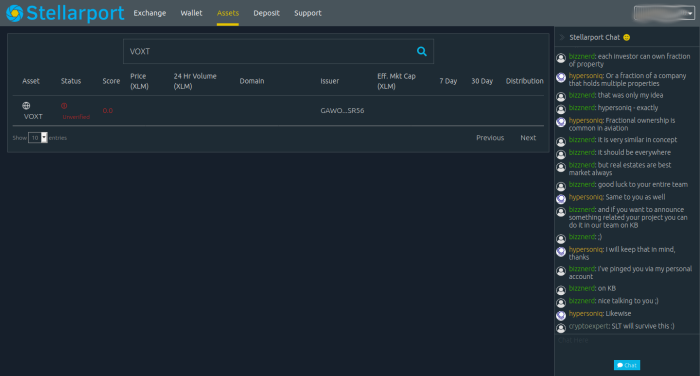Collapse the Stellarport Chat panel chevron
Viewport: 700px width, 376px height.
(562, 38)
